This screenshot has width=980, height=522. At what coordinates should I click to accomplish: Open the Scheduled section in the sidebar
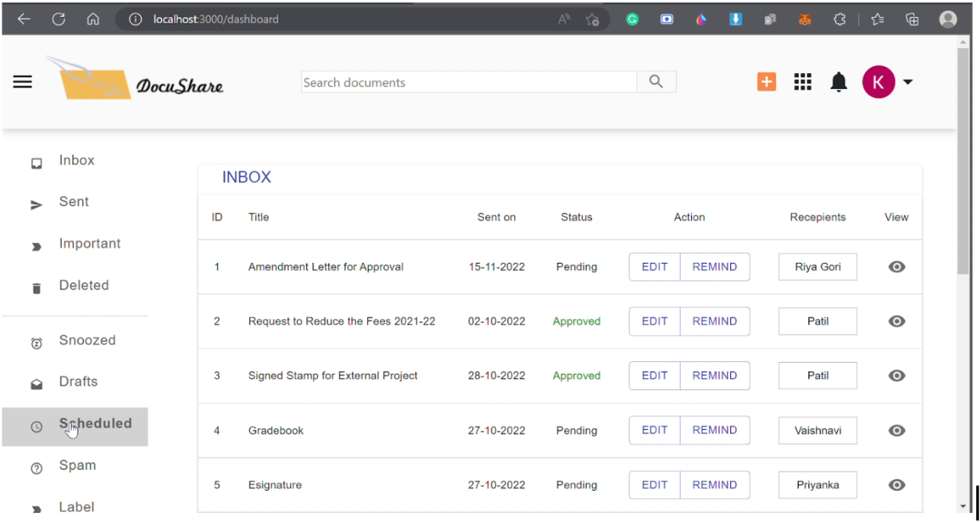coord(95,423)
